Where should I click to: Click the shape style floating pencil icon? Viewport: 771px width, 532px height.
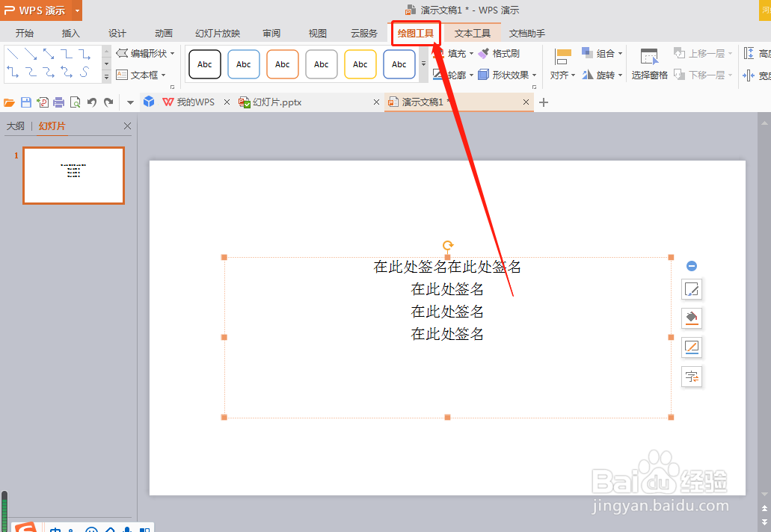click(691, 289)
